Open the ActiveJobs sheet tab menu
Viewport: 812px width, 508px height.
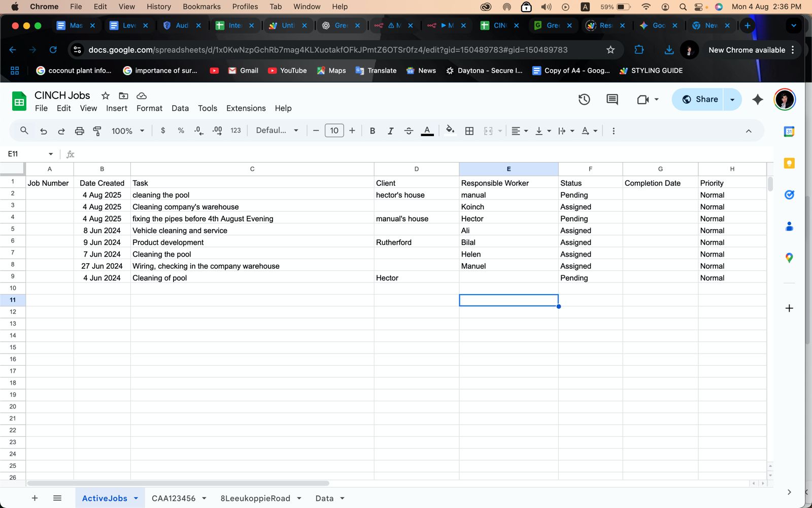pos(136,498)
